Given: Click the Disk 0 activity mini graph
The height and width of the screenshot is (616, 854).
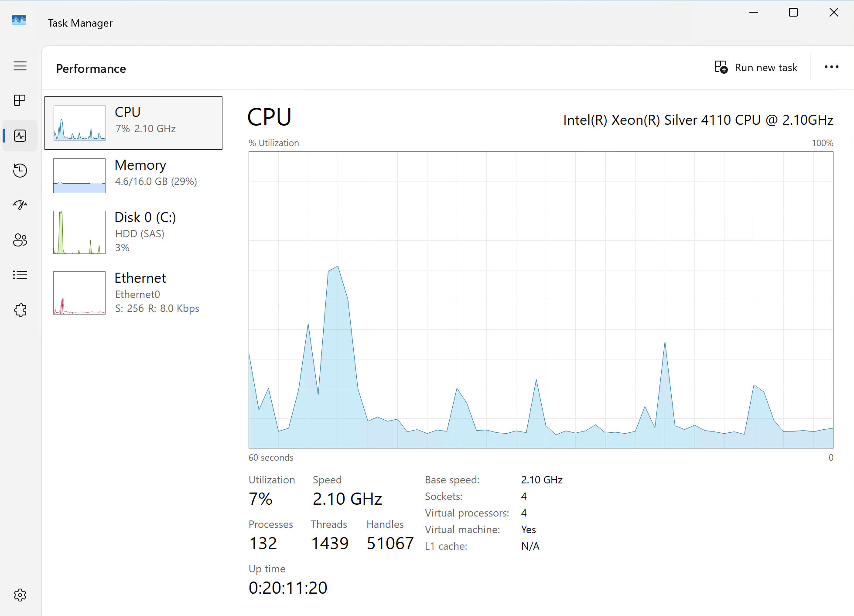Looking at the screenshot, I should pos(79,232).
